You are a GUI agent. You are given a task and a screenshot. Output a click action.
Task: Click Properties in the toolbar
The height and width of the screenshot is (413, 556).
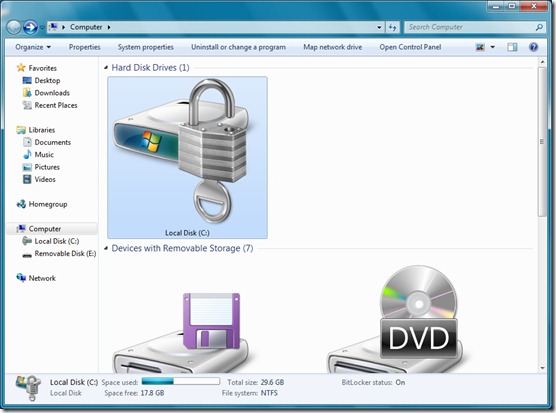pyautogui.click(x=84, y=47)
